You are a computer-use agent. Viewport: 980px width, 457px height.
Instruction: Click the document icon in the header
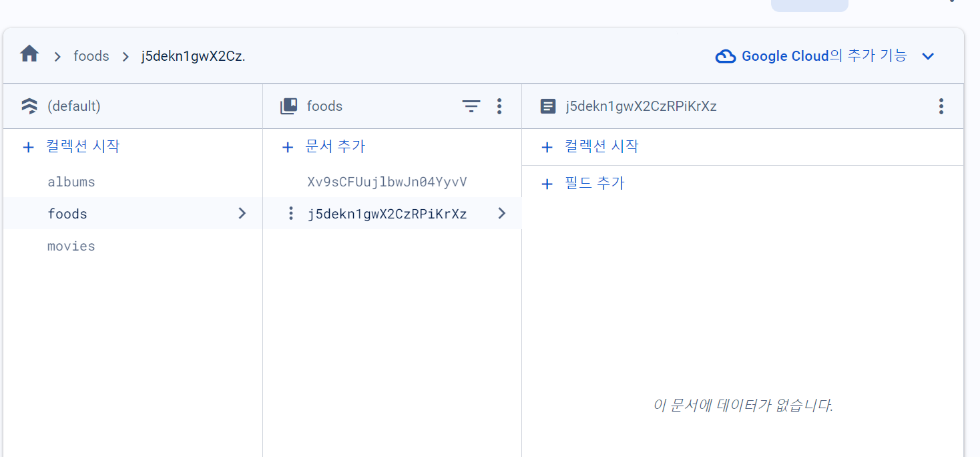(547, 106)
